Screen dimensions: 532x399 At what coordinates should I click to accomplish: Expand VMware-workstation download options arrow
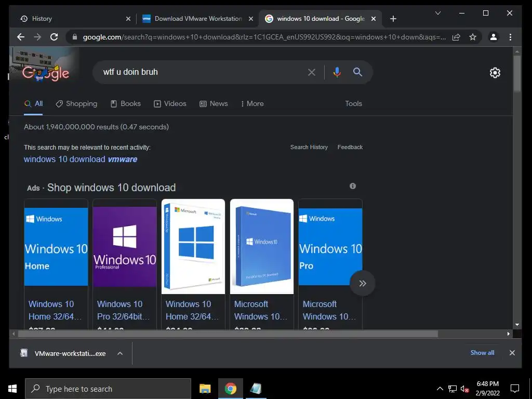tap(120, 353)
